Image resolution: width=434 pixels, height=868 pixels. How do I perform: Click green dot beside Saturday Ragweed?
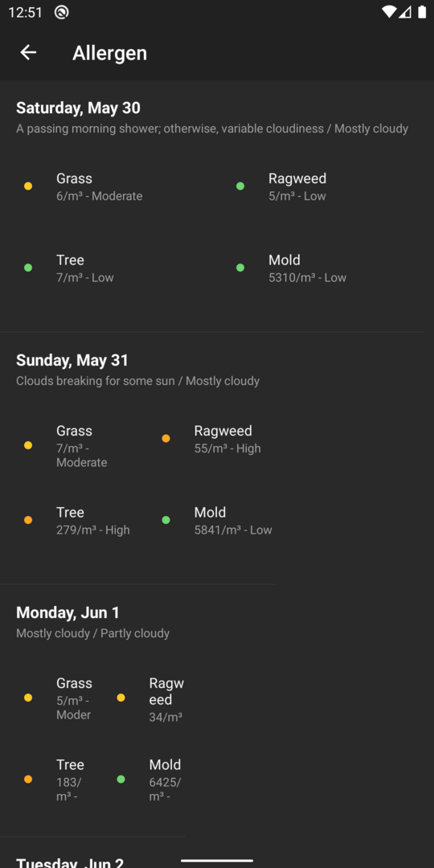coord(240,186)
